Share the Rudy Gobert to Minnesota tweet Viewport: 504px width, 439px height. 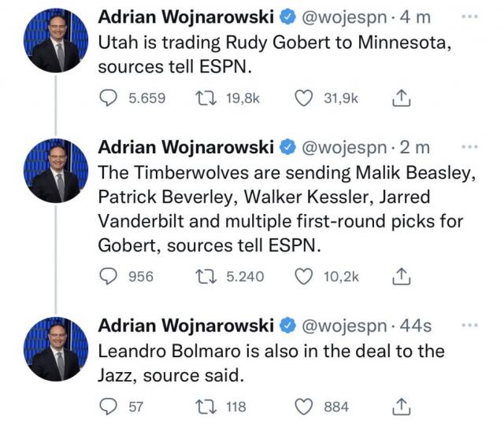point(398,98)
